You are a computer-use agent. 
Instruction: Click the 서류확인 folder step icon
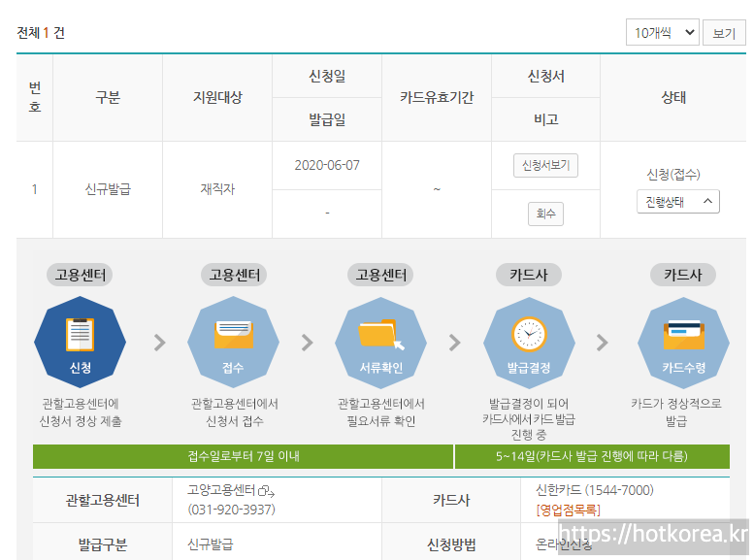(x=380, y=342)
